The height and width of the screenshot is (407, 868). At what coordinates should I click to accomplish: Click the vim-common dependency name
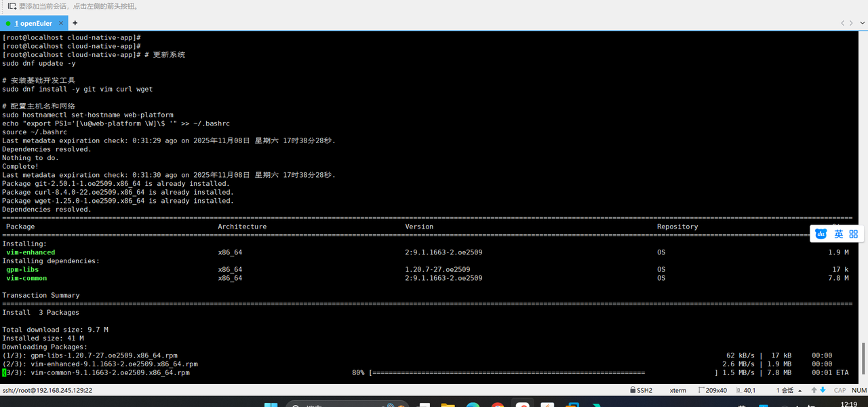pyautogui.click(x=26, y=278)
